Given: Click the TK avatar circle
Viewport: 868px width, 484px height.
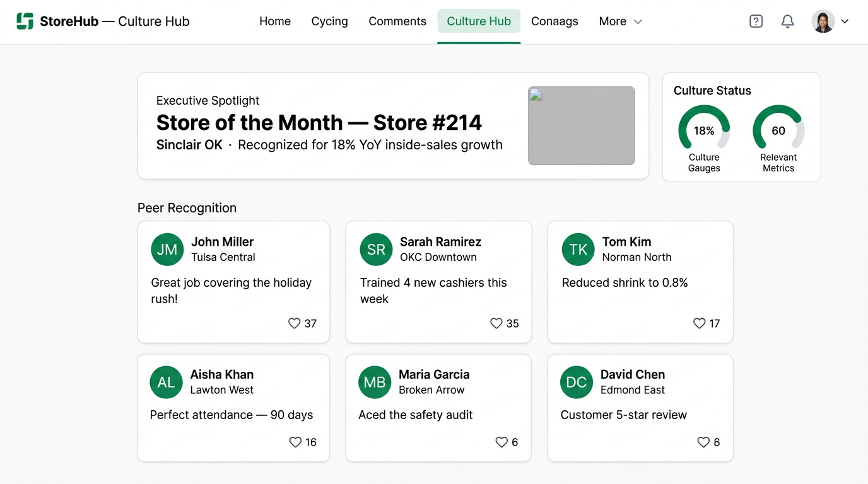Looking at the screenshot, I should click(x=578, y=250).
